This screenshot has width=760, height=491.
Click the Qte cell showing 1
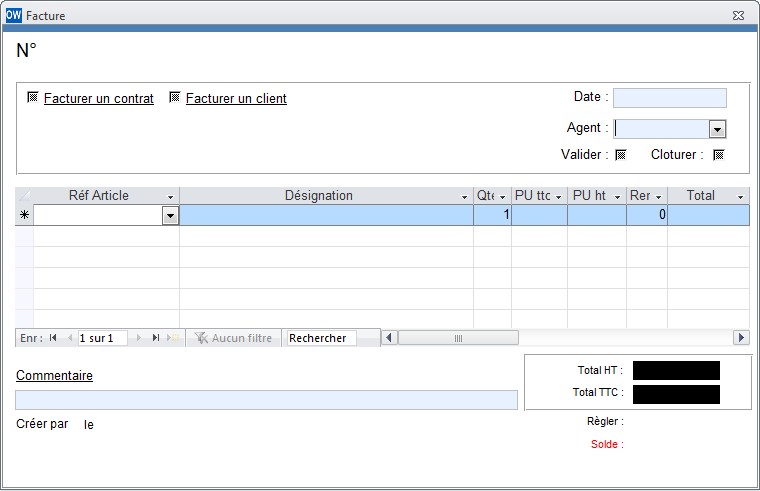[492, 215]
